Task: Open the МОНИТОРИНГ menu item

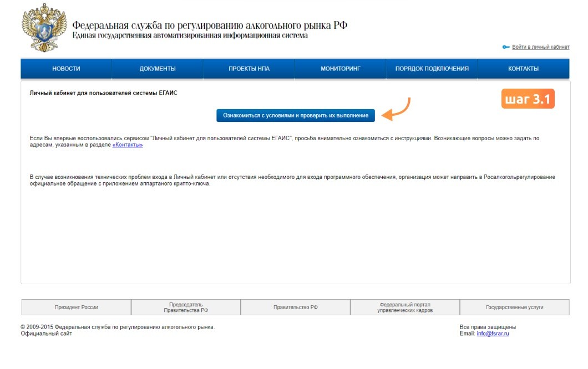Action: pyautogui.click(x=340, y=69)
